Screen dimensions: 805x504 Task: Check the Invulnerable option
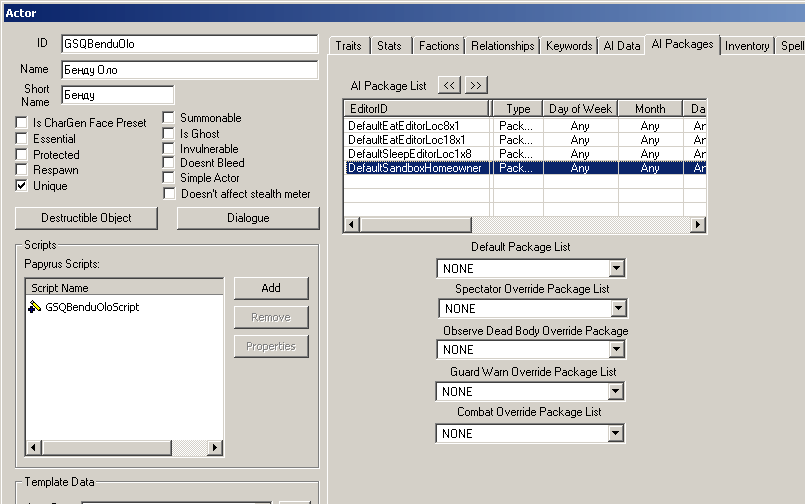point(168,149)
